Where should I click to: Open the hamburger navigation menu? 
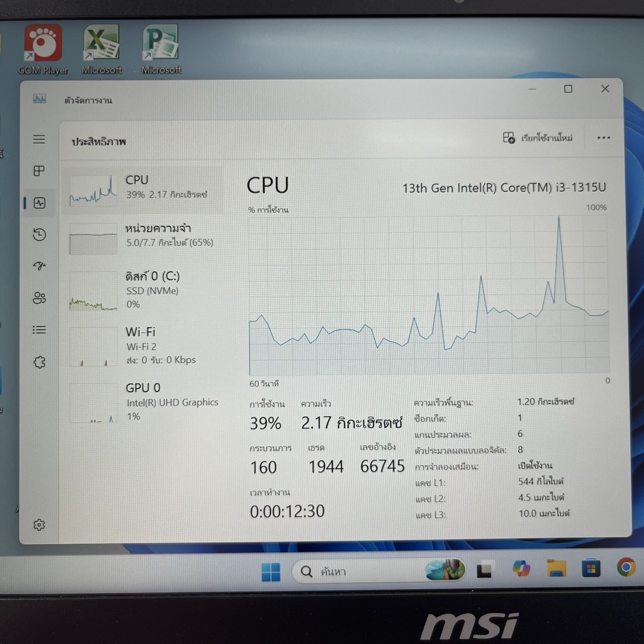(x=39, y=139)
